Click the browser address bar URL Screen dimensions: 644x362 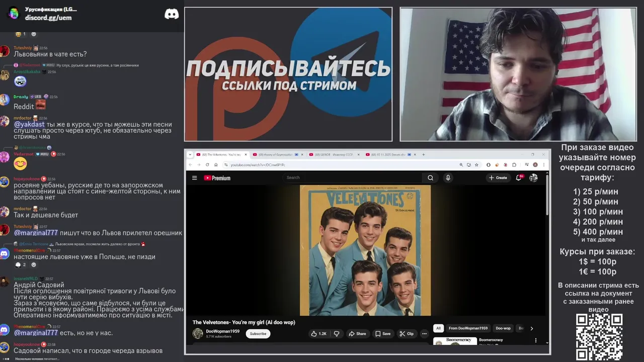(258, 165)
